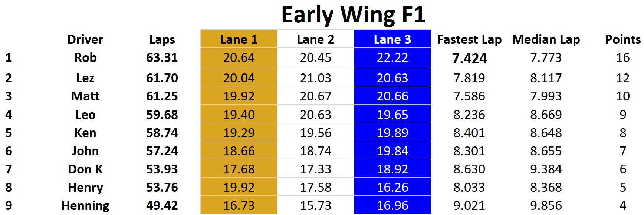This screenshot has width=644, height=215.
Task: Select Leo's Lane 2 value 20.63
Action: [316, 115]
